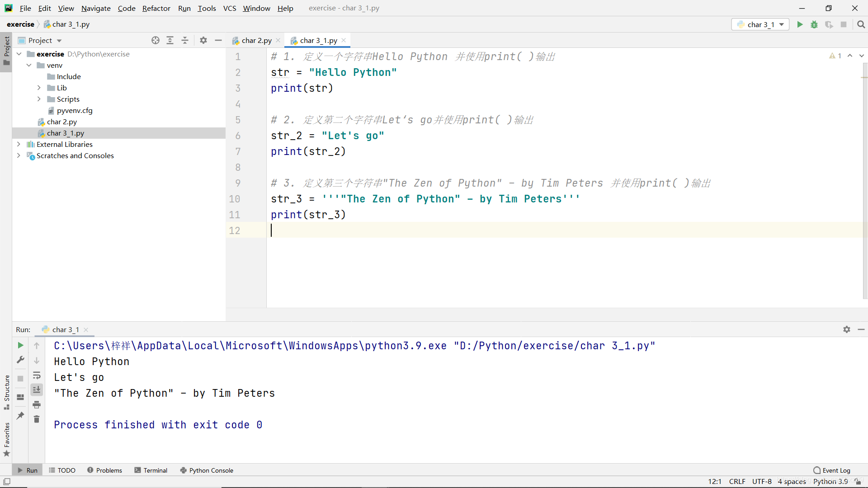The image size is (868, 488).
Task: Run char 3_1 with green play button
Action: point(800,24)
